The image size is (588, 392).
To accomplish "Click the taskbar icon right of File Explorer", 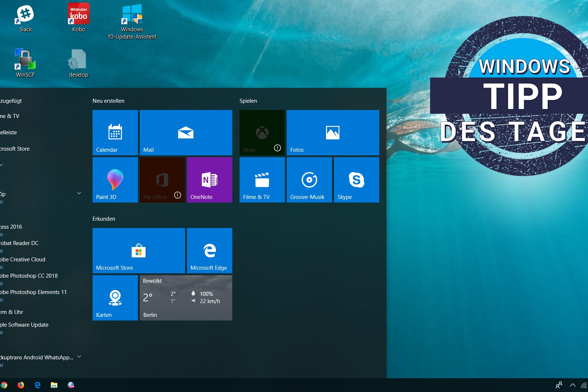I will coord(71,385).
